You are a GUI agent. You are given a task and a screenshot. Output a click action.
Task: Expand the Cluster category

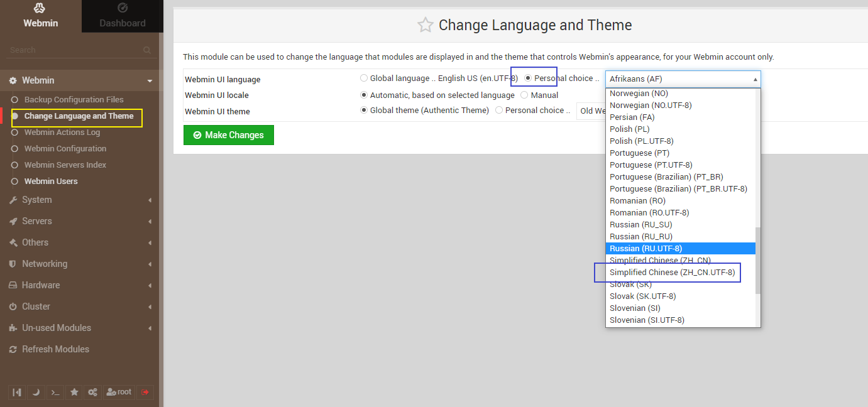(150, 307)
